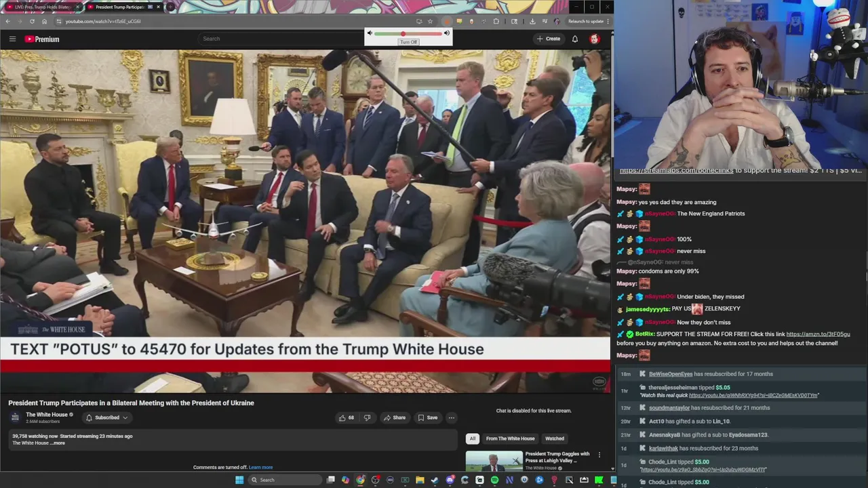Adjust the volume booster slider
This screenshot has width=868, height=488.
coord(408,33)
